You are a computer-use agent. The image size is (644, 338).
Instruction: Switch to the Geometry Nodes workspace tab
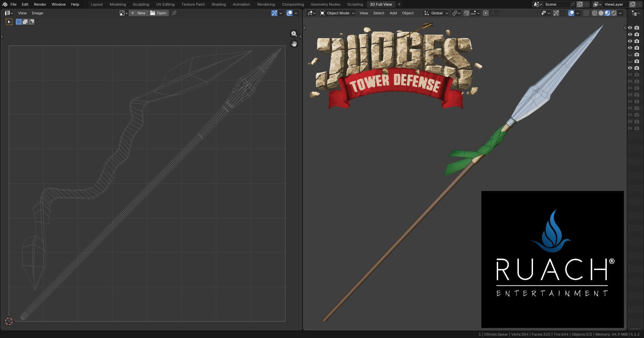[325, 4]
